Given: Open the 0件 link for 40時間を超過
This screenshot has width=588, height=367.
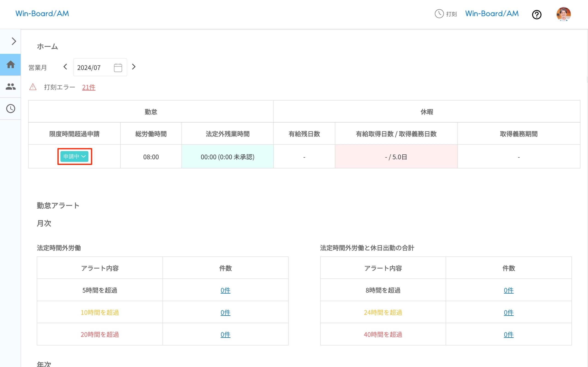Looking at the screenshot, I should click(508, 334).
